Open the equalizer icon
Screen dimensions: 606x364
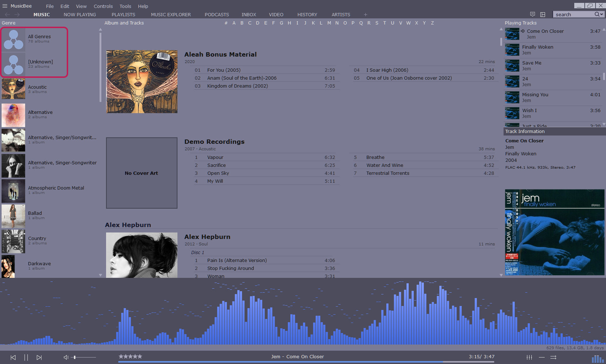(529, 357)
